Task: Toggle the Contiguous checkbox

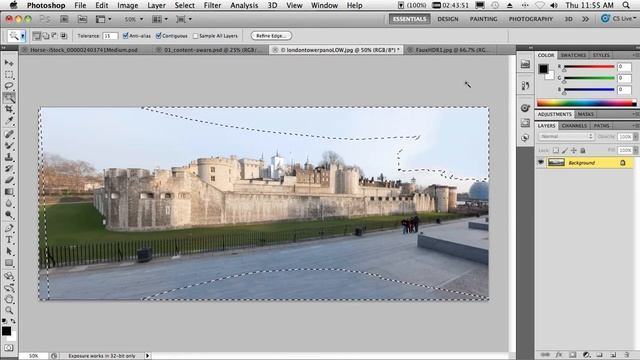Action: [x=158, y=36]
